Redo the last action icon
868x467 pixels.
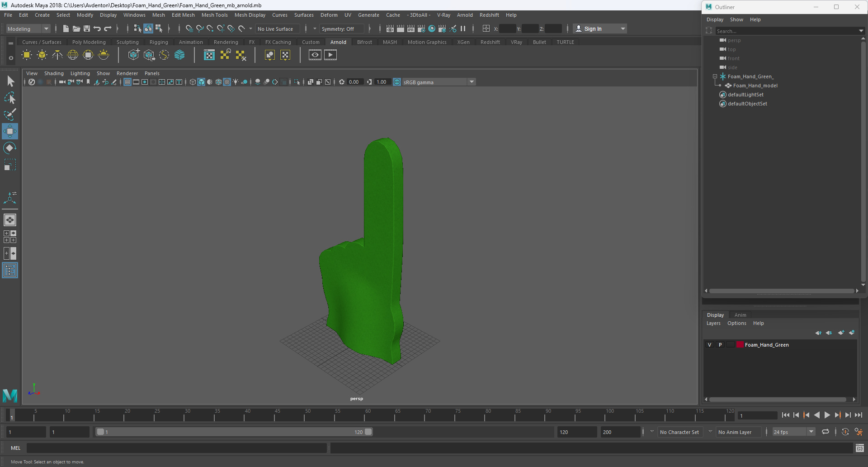(x=108, y=29)
